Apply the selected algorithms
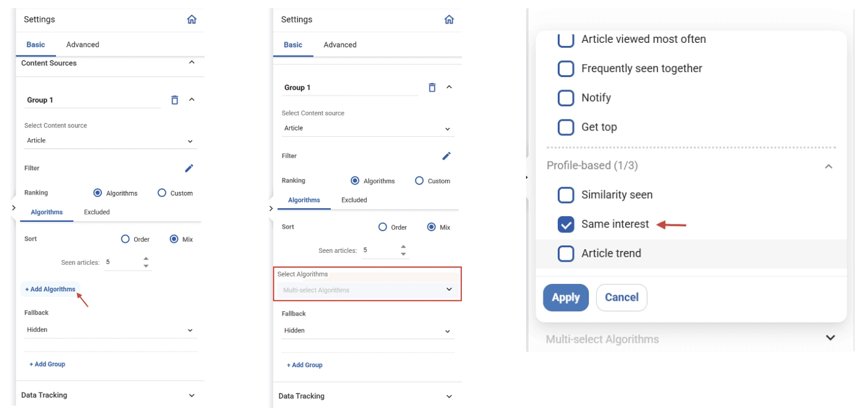The width and height of the screenshot is (868, 420). point(565,297)
